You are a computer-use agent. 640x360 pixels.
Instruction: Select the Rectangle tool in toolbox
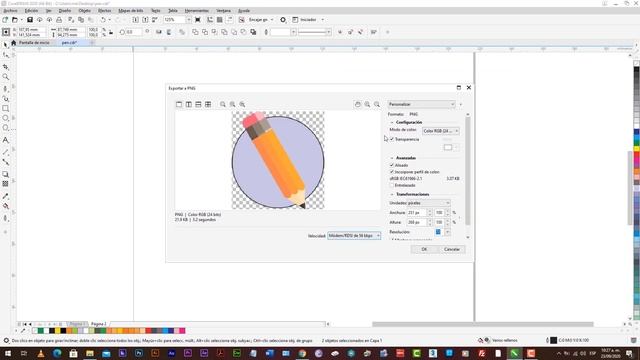(6, 108)
